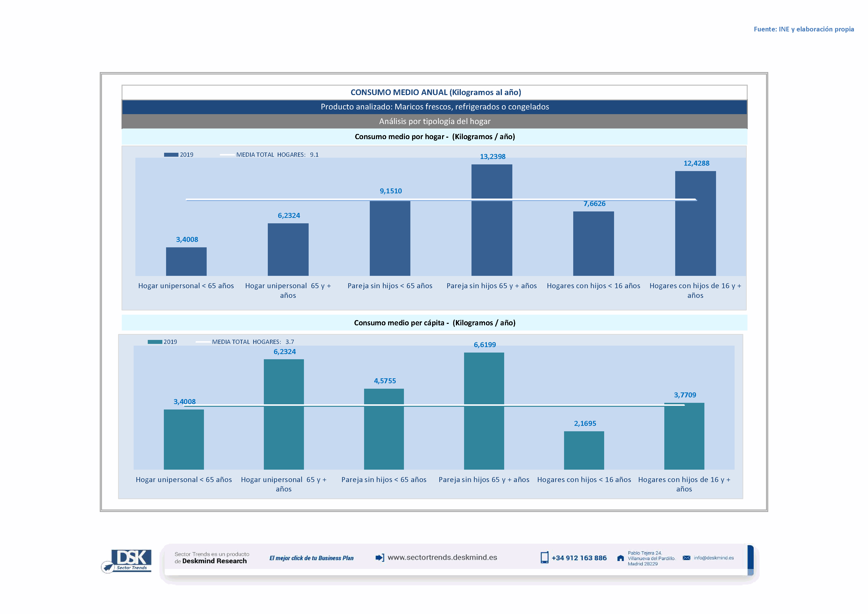
Task: Click teal 2019 legend swatch, per cápita chart
Action: click(155, 342)
